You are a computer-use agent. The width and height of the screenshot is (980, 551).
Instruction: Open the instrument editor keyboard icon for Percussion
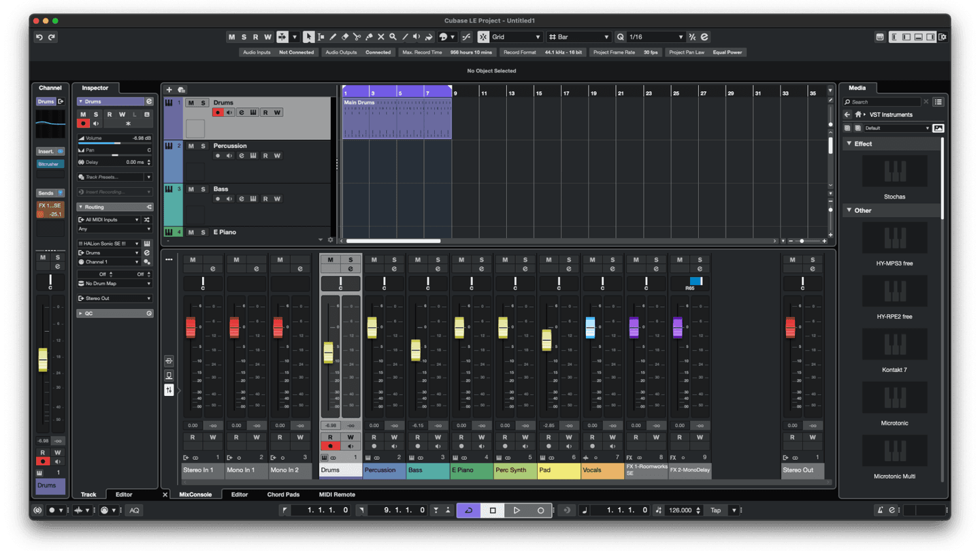point(254,156)
